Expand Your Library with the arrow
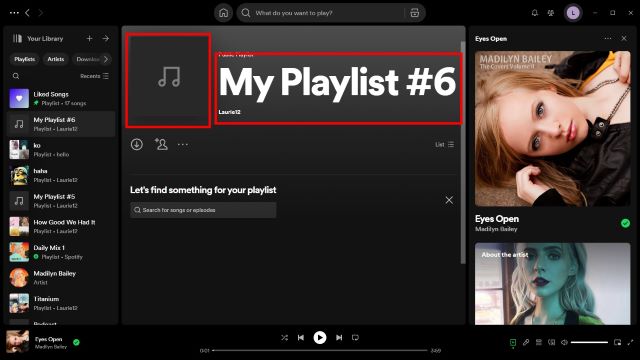The image size is (640, 360). [106, 38]
